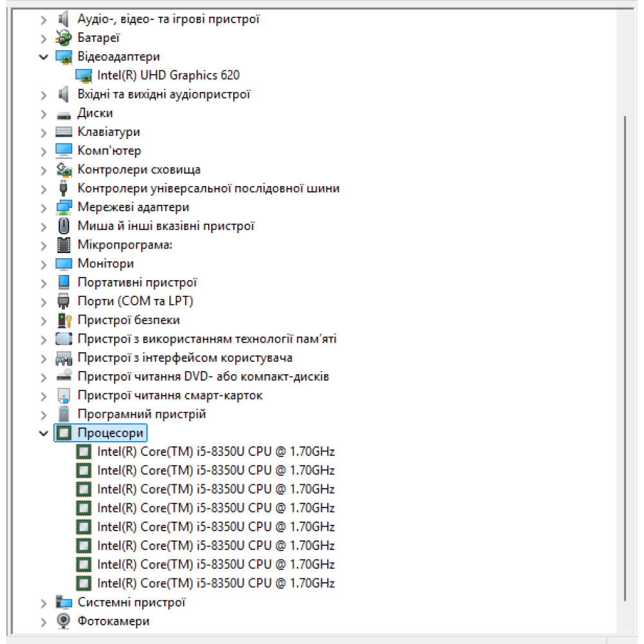The image size is (644, 644).
Task: Collapse the Процесори category
Action: (x=43, y=433)
